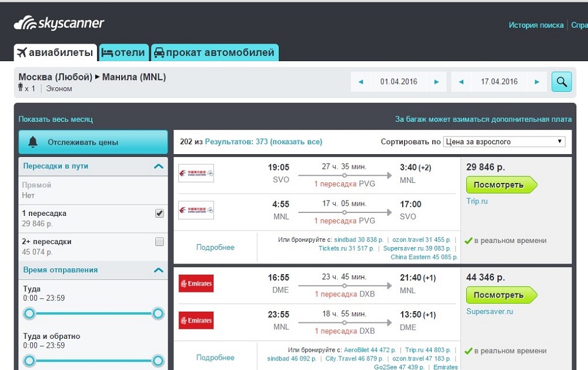Viewport: 588px width, 370px height.
Task: Switch to the 'авиабилеты' tab
Action: tap(55, 52)
